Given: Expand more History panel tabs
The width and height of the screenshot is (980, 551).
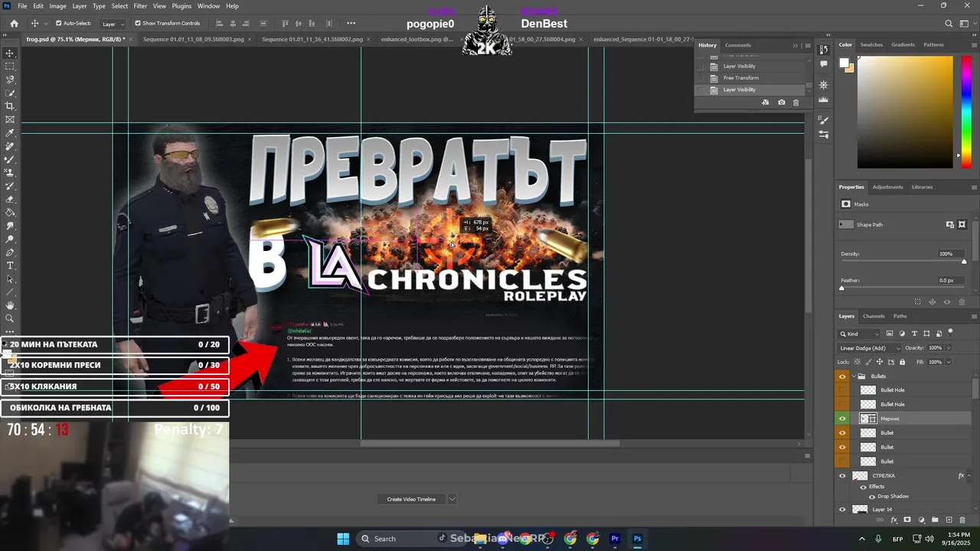Looking at the screenshot, I should point(795,45).
